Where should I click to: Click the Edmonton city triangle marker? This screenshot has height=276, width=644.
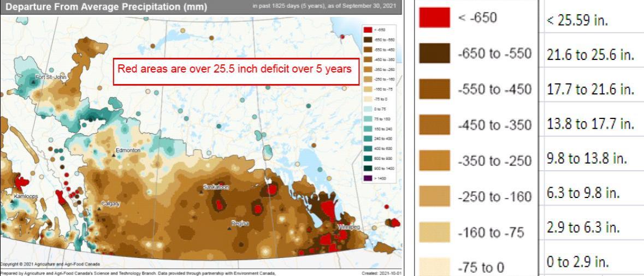tap(114, 155)
